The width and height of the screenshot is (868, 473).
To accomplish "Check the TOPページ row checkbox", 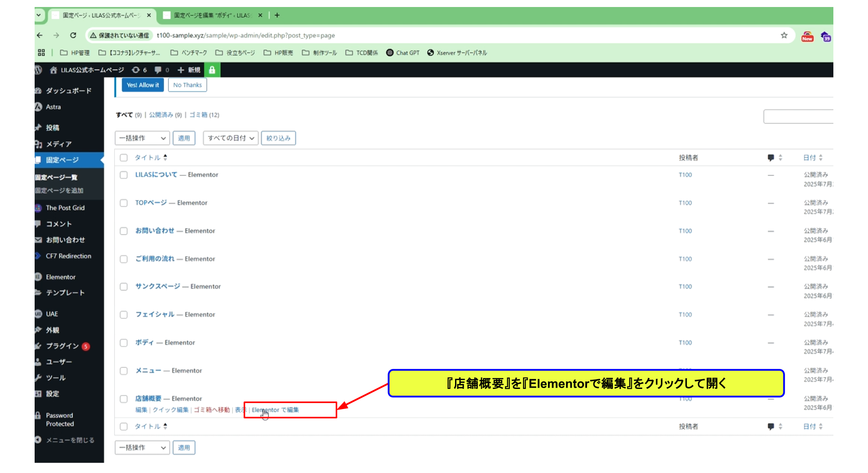I will pyautogui.click(x=124, y=203).
